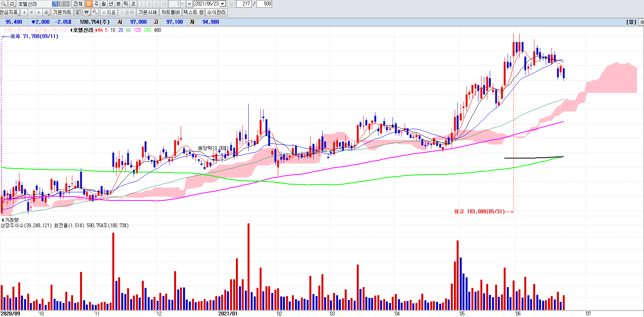The height and width of the screenshot is (317, 644).
Task: Click the =지표 indicator button
Action: click(109, 12)
